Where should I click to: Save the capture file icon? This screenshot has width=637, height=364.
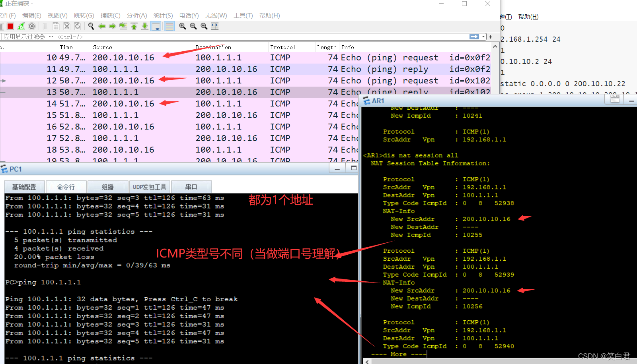pyautogui.click(x=56, y=26)
